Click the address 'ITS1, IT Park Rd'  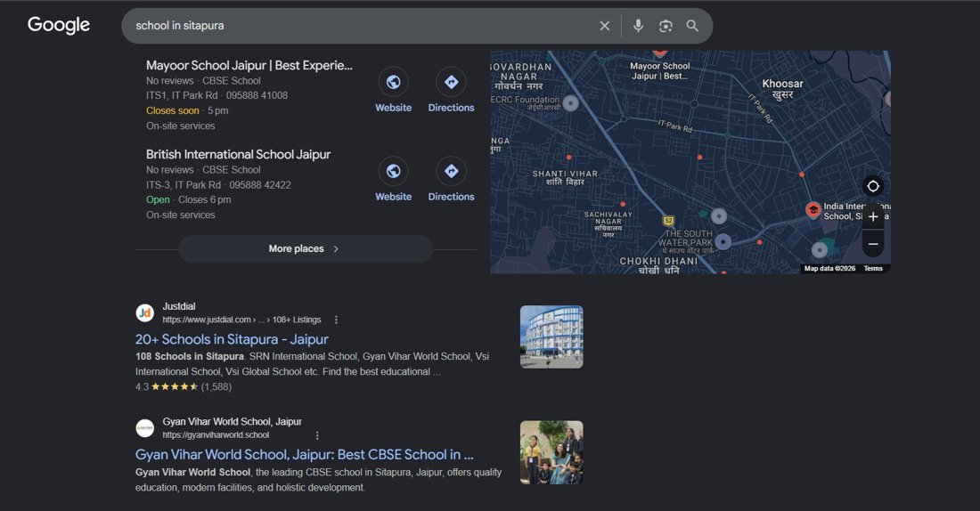coord(182,95)
